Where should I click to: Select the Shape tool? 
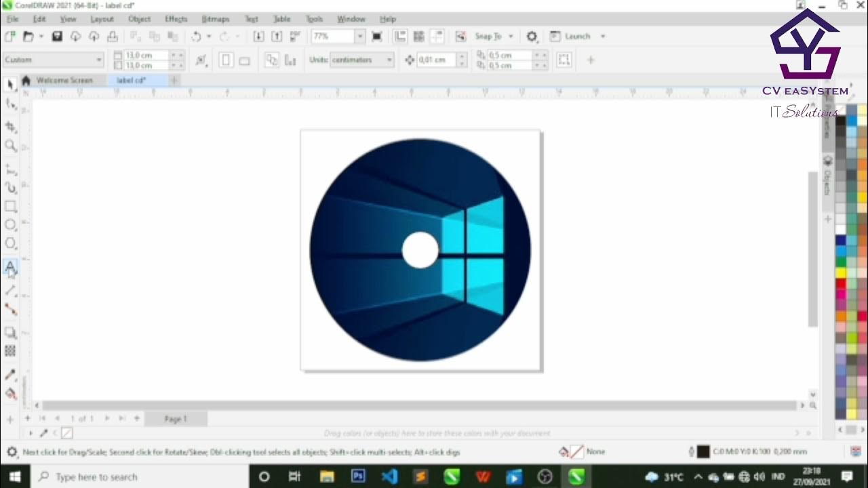pyautogui.click(x=10, y=104)
